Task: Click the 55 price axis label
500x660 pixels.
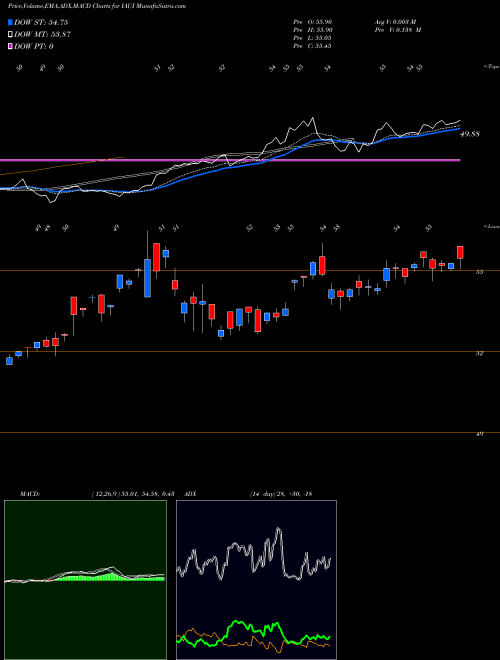Action: tap(479, 272)
